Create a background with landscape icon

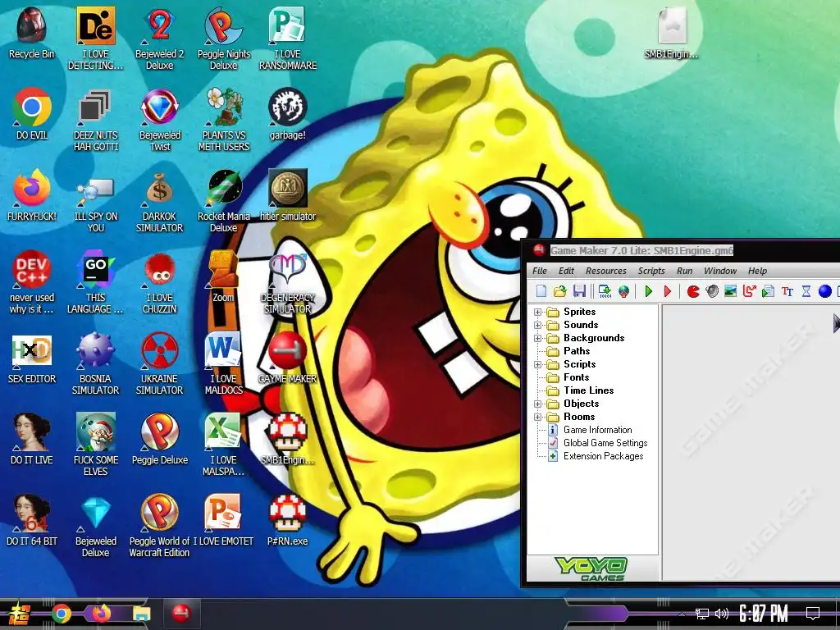(731, 291)
